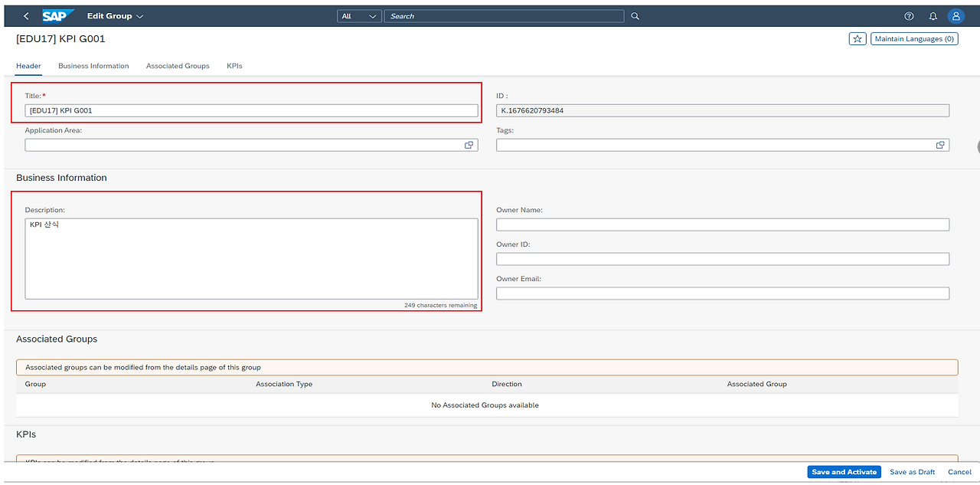Screen dimensions: 980x485
Task: Switch to the KPIs tab
Action: (234, 66)
